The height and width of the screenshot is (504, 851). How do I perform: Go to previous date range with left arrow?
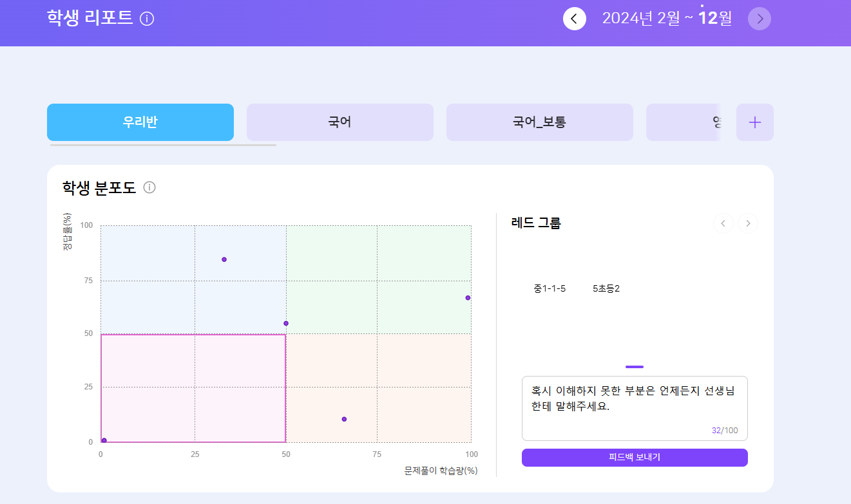(574, 19)
